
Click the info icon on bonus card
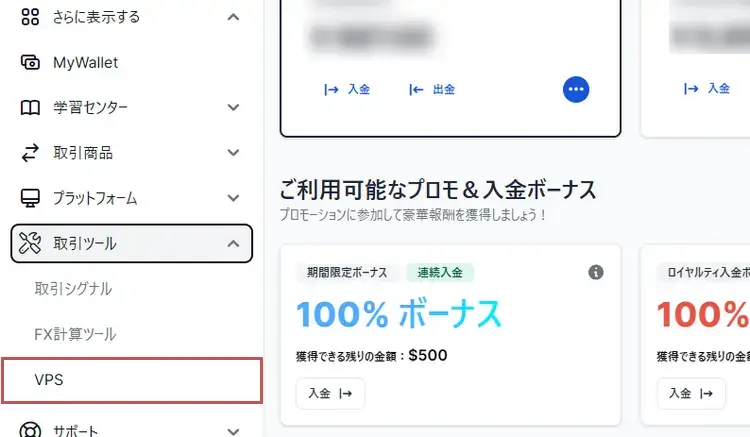coord(596,273)
